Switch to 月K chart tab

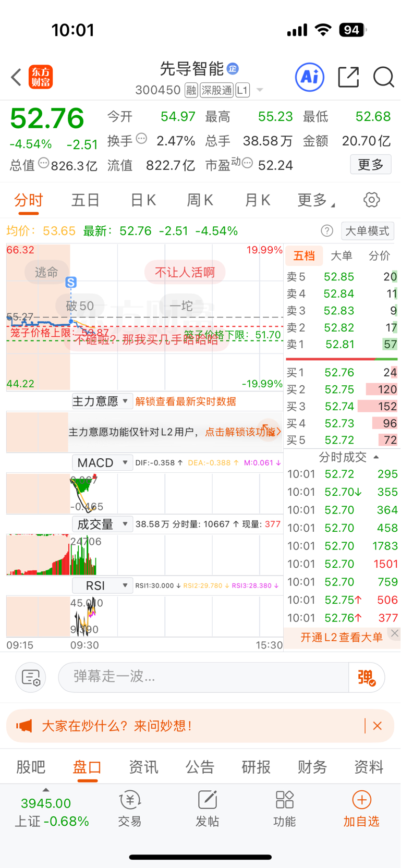(x=258, y=200)
